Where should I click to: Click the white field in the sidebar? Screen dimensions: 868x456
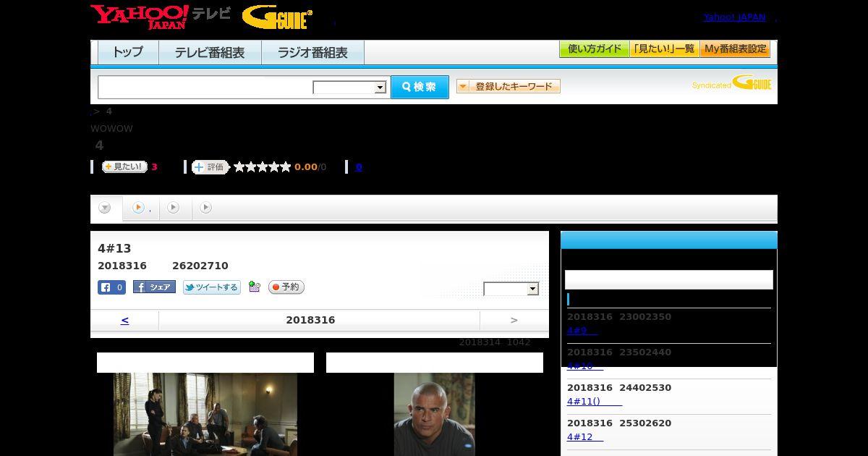[669, 280]
